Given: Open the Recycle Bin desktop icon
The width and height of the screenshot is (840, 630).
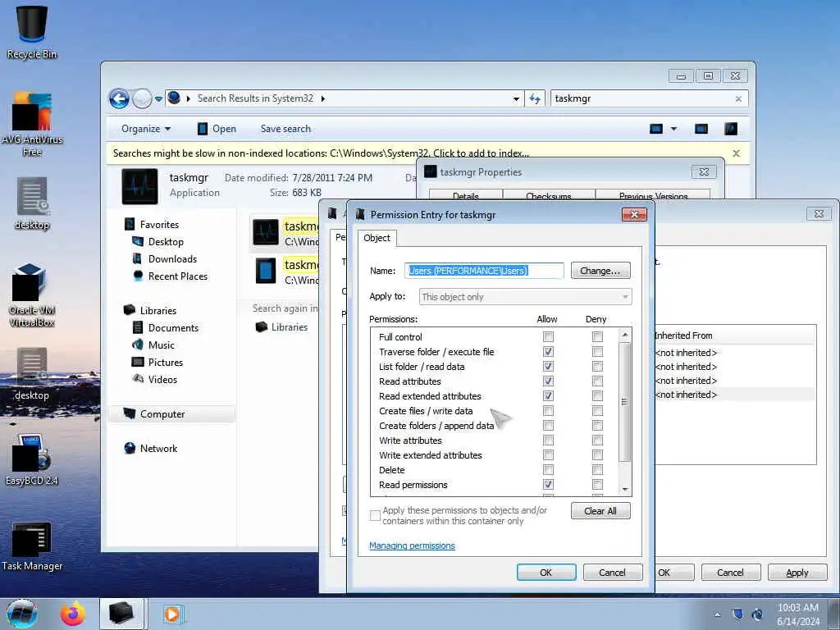Looking at the screenshot, I should pyautogui.click(x=32, y=32).
